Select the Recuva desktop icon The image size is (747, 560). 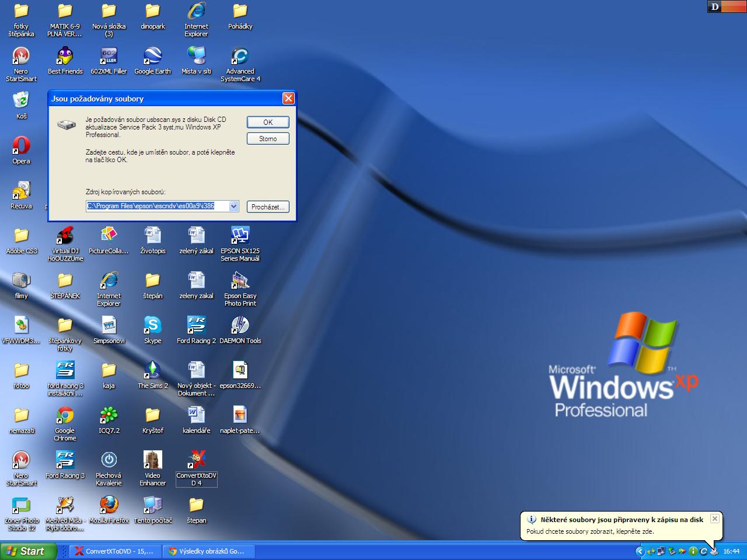point(21,195)
